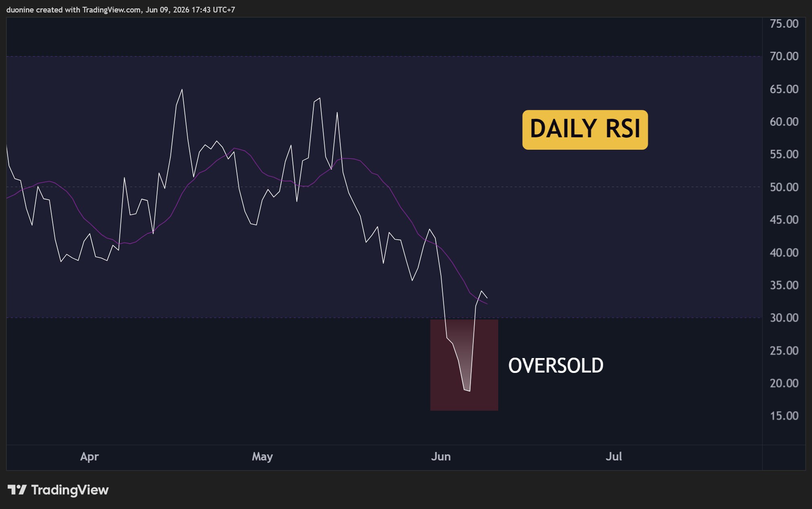The image size is (812, 509).
Task: Click the duonine created with TradingView.com caption
Action: [121, 10]
